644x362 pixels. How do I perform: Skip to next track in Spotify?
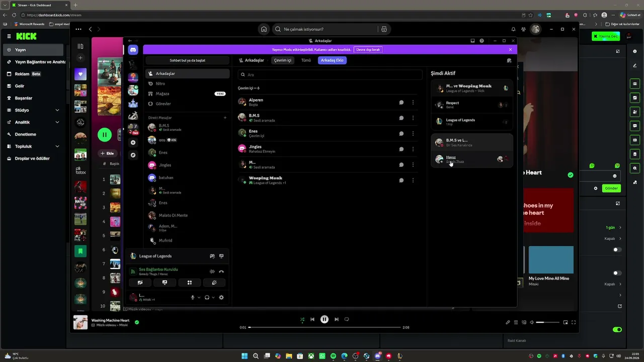(x=337, y=319)
